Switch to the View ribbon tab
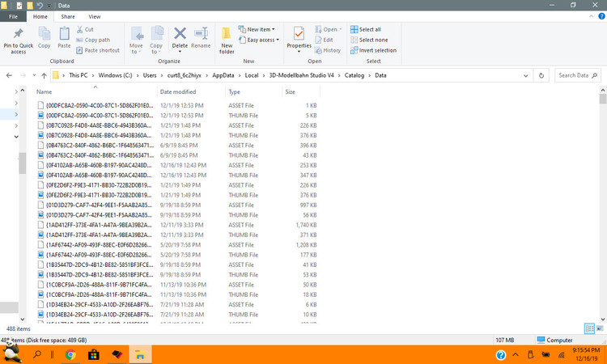 click(95, 16)
